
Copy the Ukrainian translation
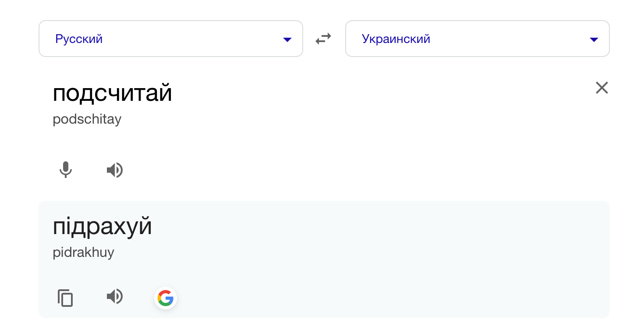tap(65, 298)
